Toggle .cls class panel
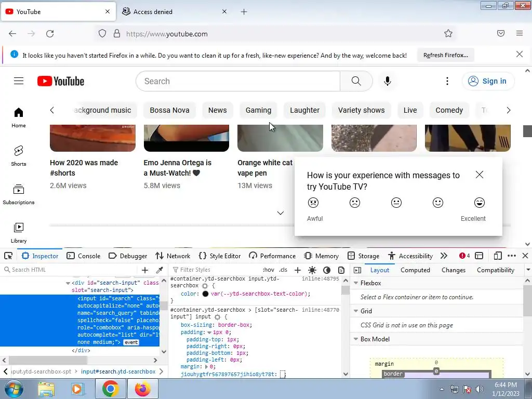 click(x=283, y=270)
